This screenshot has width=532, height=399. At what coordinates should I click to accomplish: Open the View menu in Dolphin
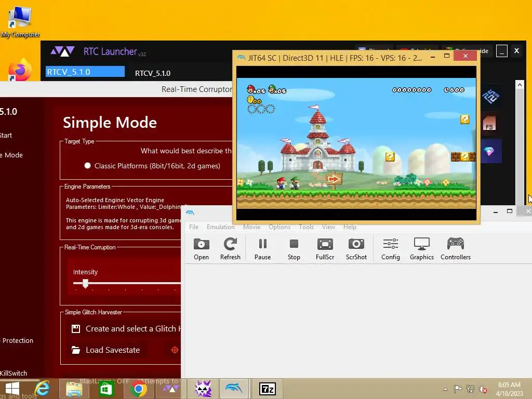[x=328, y=227]
